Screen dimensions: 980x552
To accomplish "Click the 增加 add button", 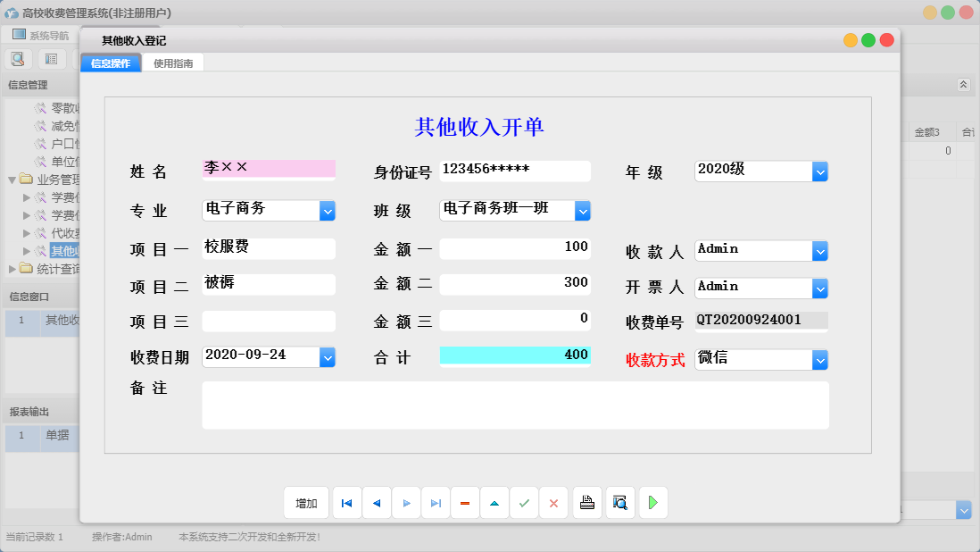I will pos(306,503).
